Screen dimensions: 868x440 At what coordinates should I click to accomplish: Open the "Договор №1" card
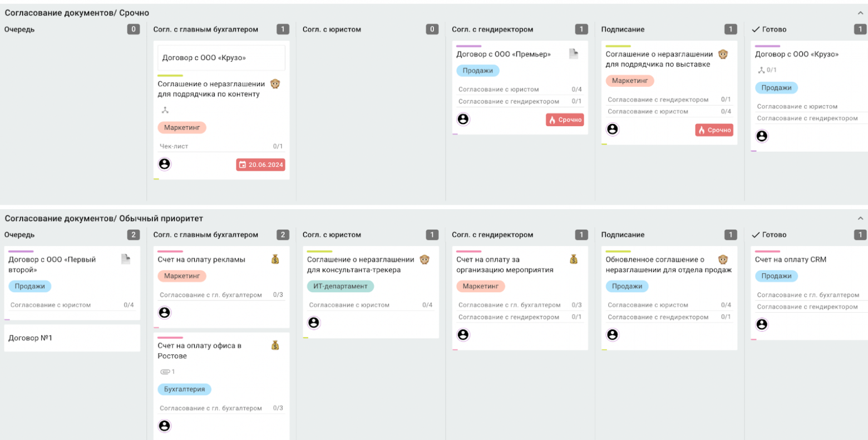(72, 338)
